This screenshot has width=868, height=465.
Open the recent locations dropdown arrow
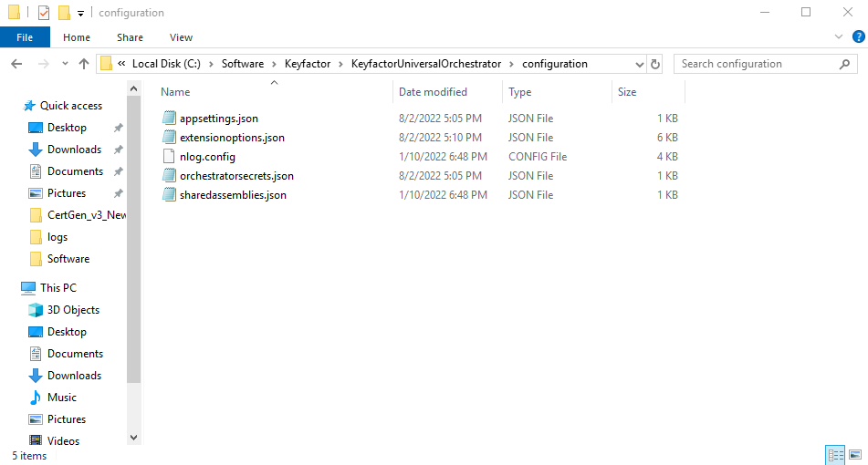click(63, 64)
